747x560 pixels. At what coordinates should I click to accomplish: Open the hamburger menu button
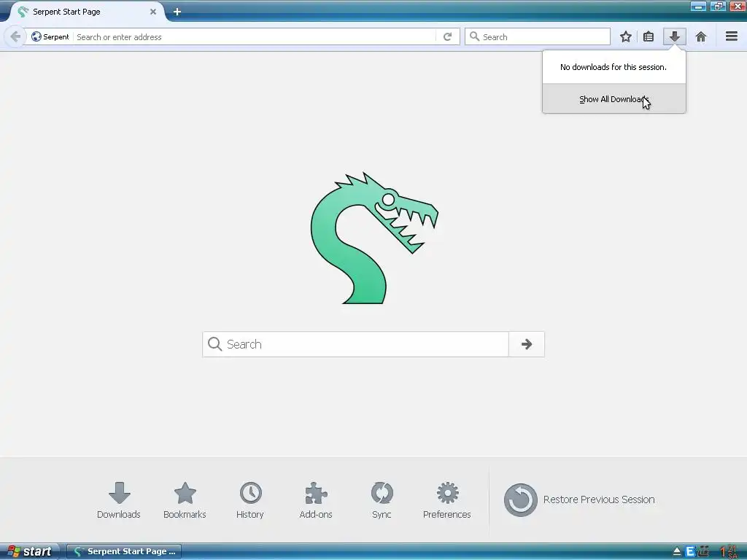[732, 36]
